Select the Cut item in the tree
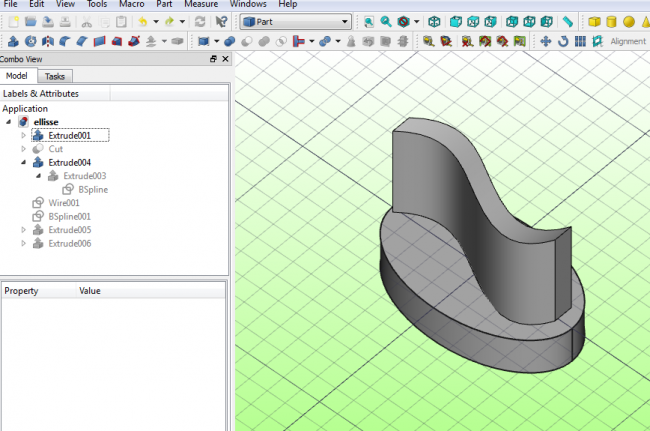 (x=55, y=149)
